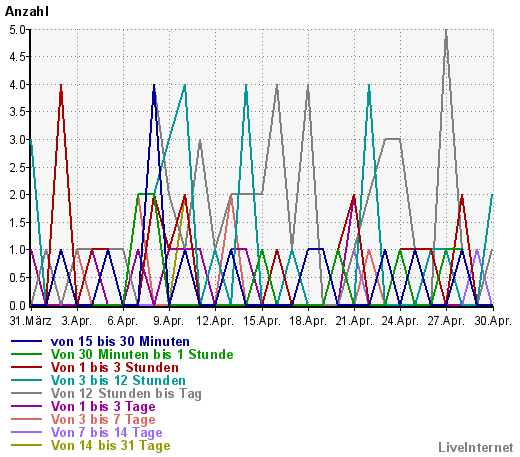
Task: Click the '1.0' y-axis value
Action: (x=17, y=250)
